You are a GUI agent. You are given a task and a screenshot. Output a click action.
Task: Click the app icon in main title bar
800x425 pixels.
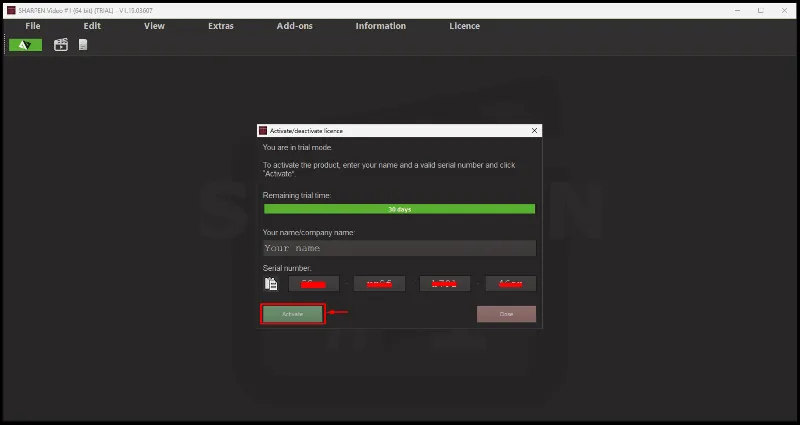pos(11,10)
